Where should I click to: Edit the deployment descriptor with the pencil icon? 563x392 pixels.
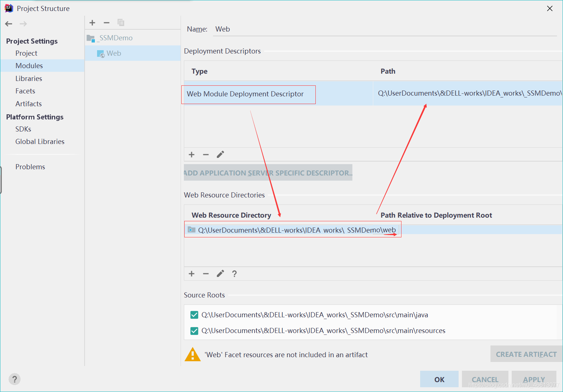click(220, 155)
